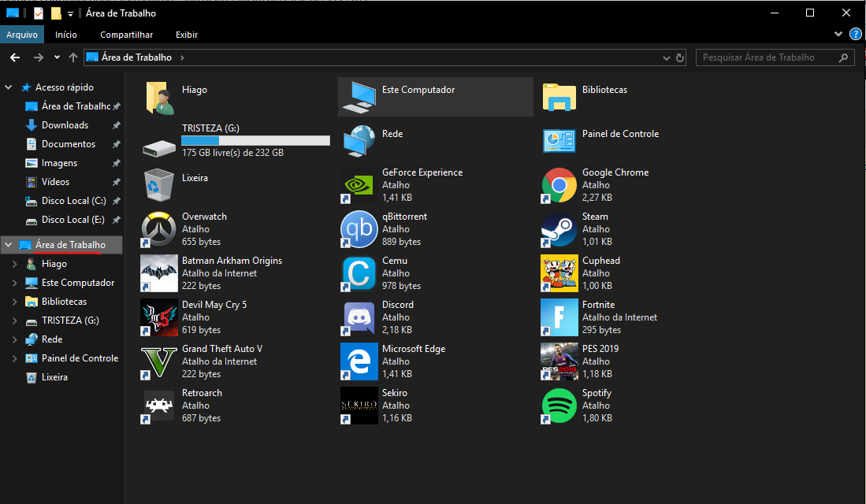Click the Spotify shortcut icon
The height and width of the screenshot is (504, 866).
(559, 406)
